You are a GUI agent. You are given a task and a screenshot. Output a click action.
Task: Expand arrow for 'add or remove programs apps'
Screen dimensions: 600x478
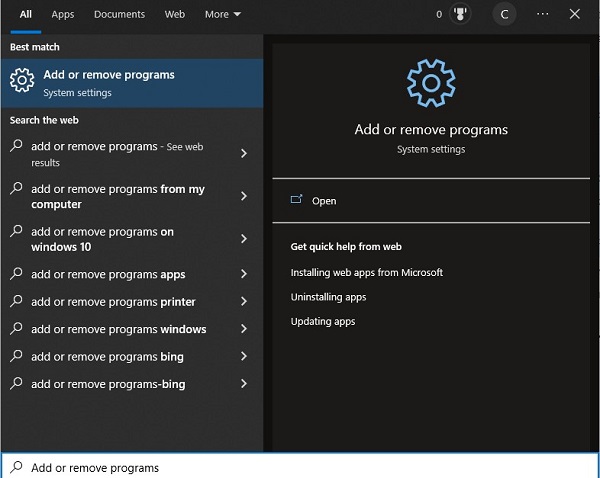click(244, 275)
